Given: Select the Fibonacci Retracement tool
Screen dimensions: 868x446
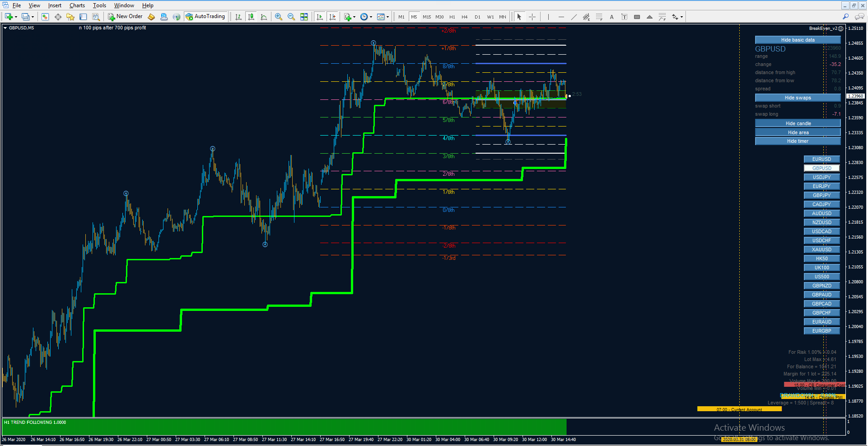Looking at the screenshot, I should [x=599, y=17].
